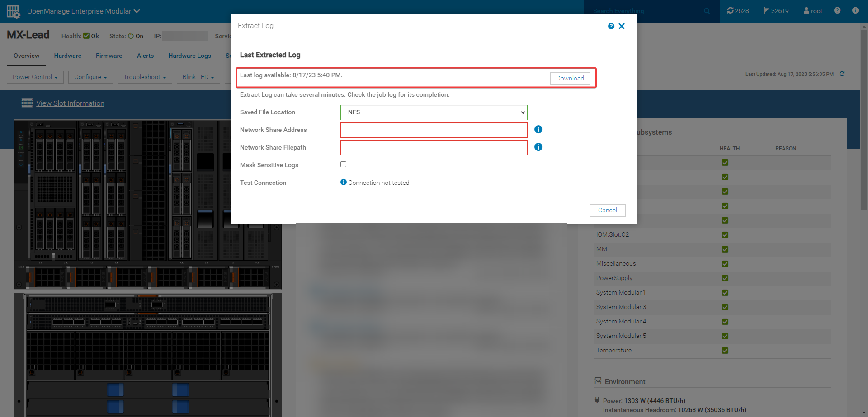The width and height of the screenshot is (868, 417).
Task: Click the Network Share Filepath field
Action: click(434, 148)
